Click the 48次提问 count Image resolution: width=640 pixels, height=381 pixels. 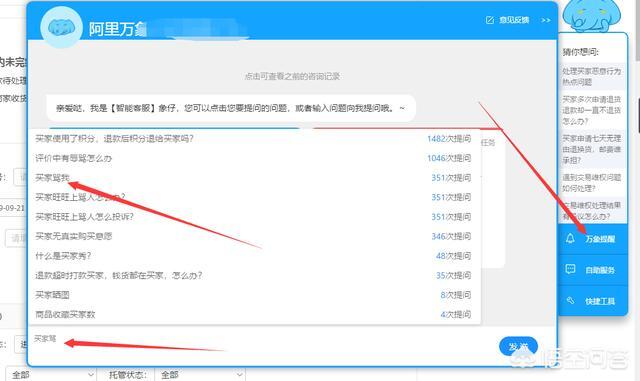453,256
